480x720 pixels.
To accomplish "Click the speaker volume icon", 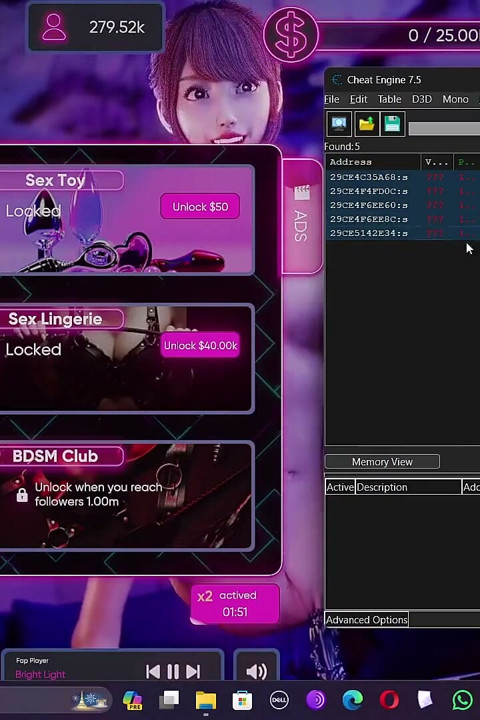I will click(256, 671).
